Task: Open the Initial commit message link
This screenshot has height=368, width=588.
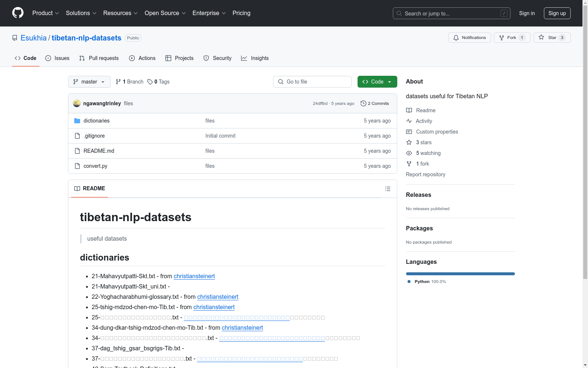Action: 220,136
